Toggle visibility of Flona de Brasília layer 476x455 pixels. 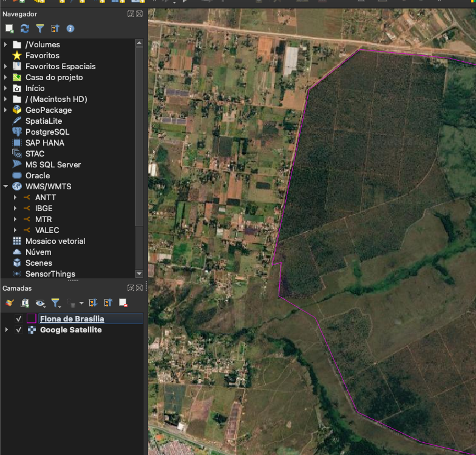(x=18, y=318)
